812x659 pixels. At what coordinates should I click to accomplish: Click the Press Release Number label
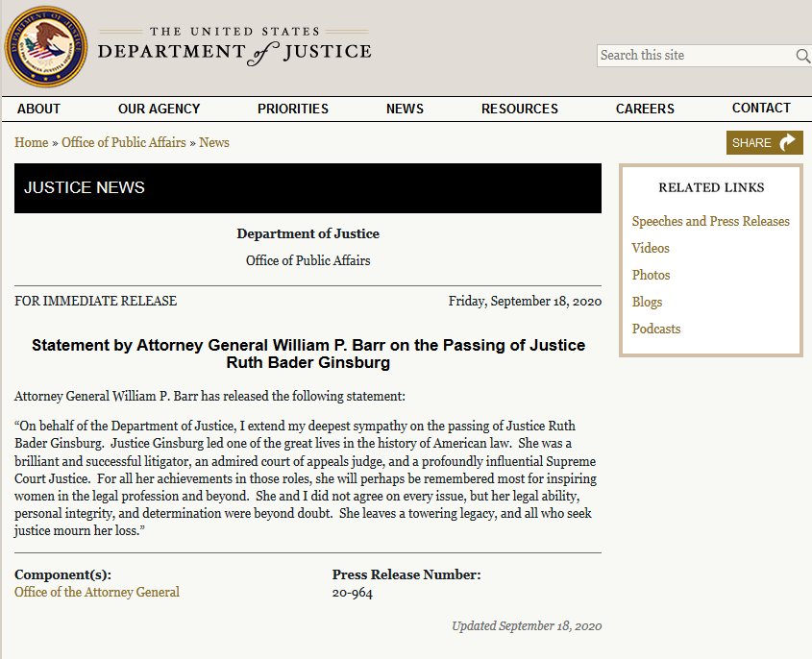tap(406, 574)
